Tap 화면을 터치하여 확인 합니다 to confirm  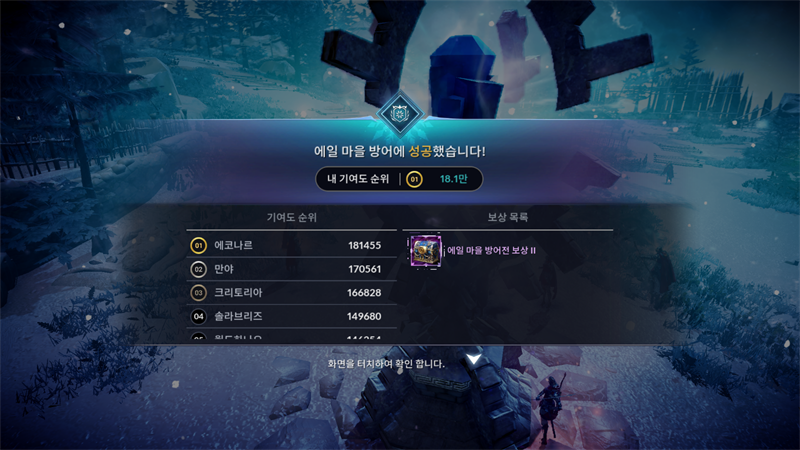[x=386, y=364]
